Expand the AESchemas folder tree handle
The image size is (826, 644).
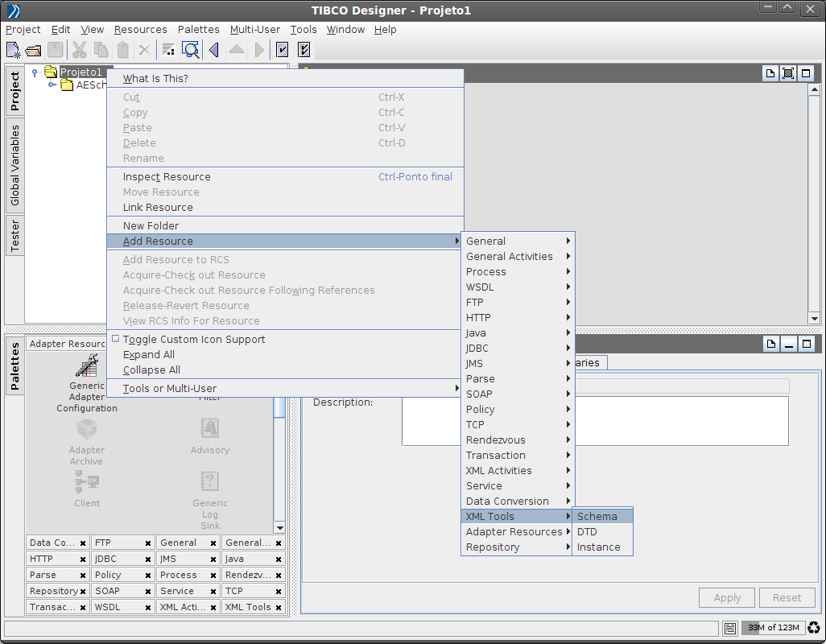tap(52, 85)
